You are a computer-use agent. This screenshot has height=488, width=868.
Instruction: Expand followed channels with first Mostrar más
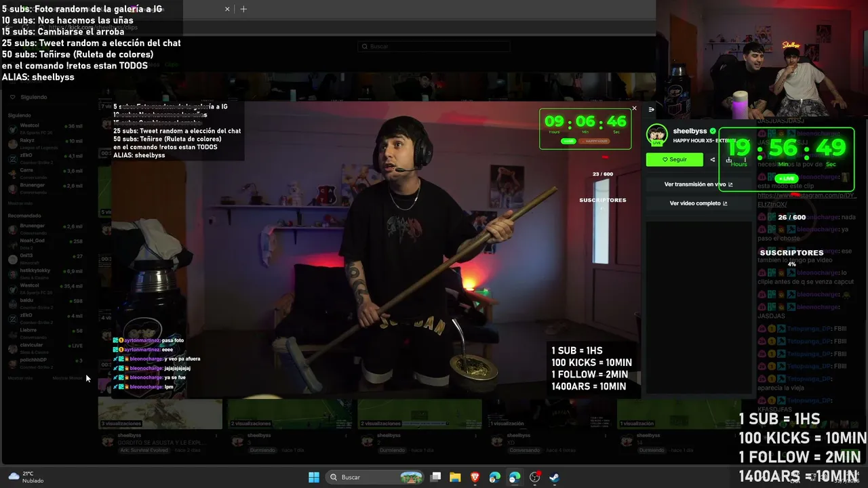(20, 203)
